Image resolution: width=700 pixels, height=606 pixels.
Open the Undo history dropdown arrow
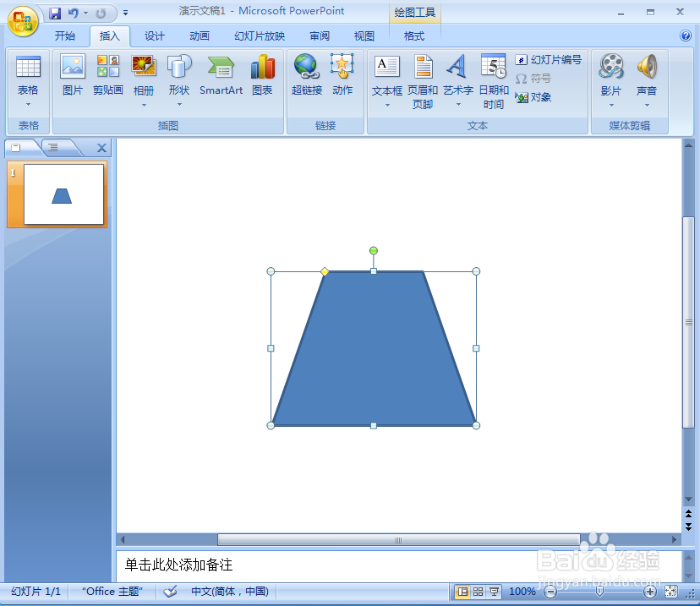85,13
